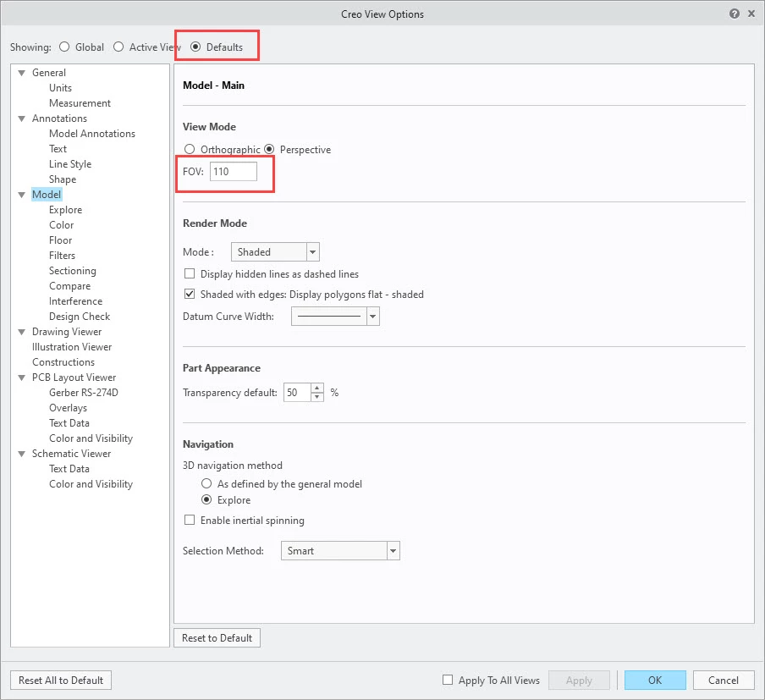This screenshot has width=765, height=700.
Task: Collapse the Schematic Viewer tree arrow
Action: [x=21, y=454]
